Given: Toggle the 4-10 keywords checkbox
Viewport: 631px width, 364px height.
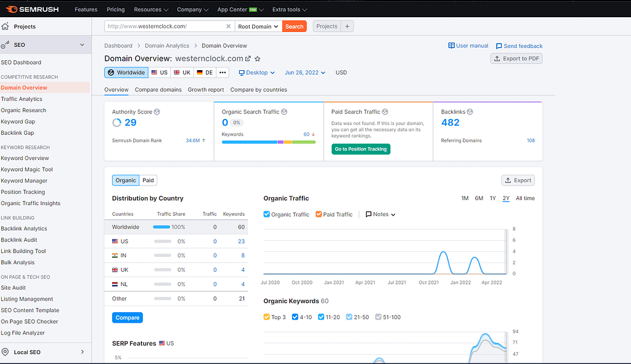Looking at the screenshot, I should (295, 317).
